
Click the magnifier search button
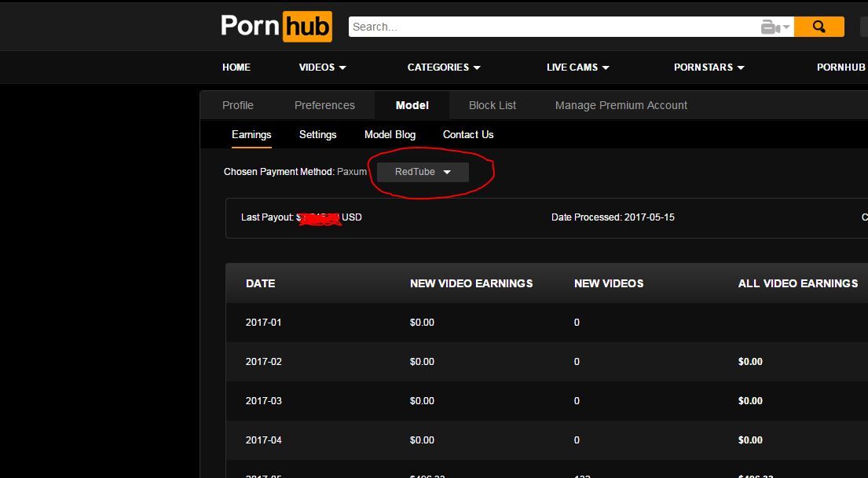tap(819, 27)
